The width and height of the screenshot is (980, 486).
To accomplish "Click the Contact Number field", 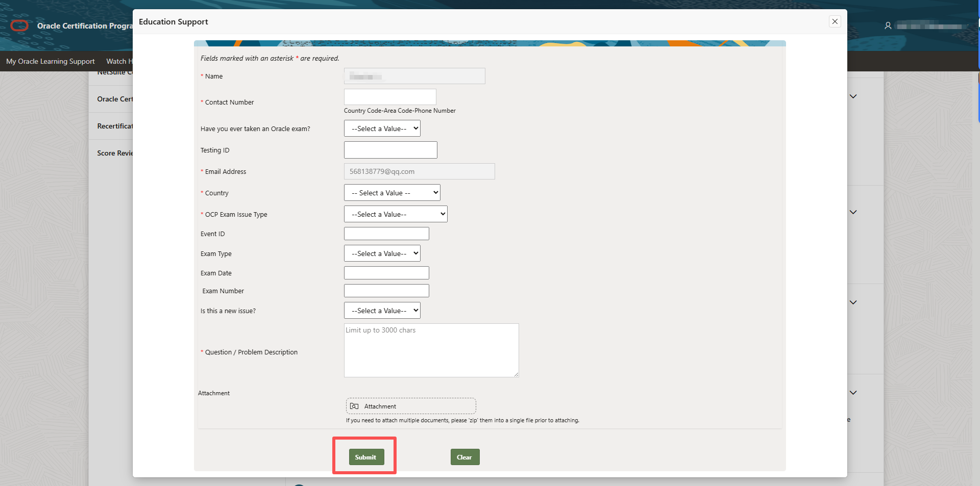I will point(390,97).
